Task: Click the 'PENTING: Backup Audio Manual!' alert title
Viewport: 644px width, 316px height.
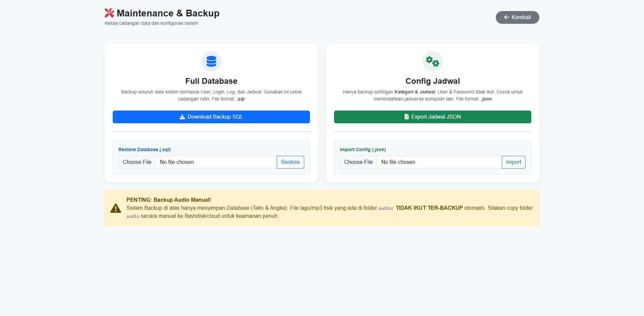Action: [169, 200]
